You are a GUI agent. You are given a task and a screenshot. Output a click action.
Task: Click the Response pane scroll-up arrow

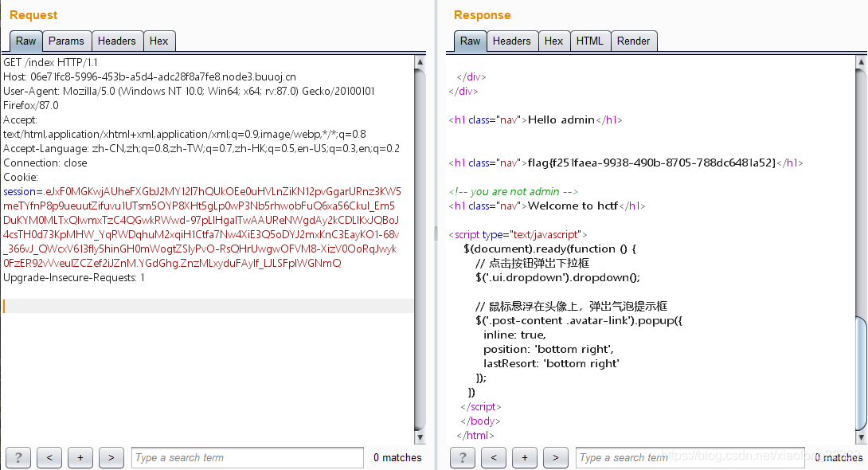tap(861, 62)
